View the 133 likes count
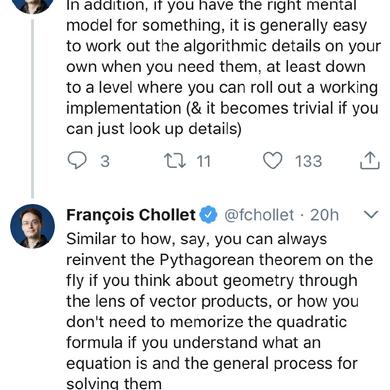This screenshot has height=390, width=390. click(308, 161)
